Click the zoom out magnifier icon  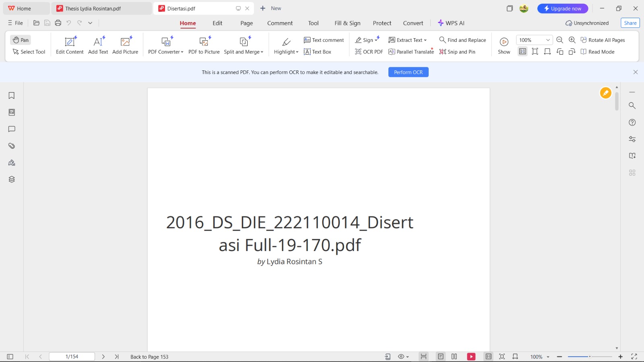coord(559,40)
